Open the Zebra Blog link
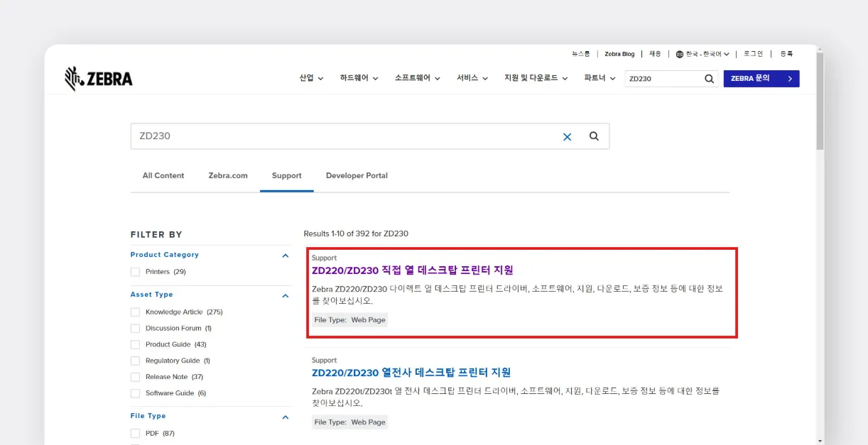The width and height of the screenshot is (868, 445). click(x=619, y=54)
